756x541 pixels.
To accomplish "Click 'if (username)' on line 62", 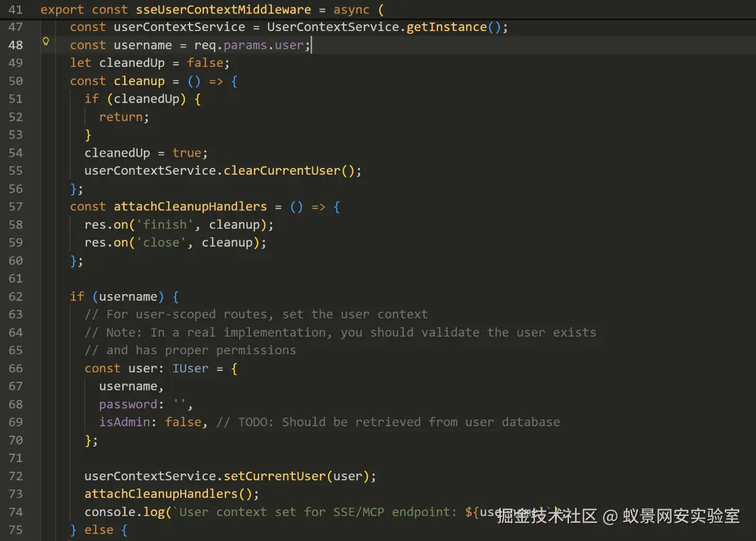I will [x=117, y=297].
